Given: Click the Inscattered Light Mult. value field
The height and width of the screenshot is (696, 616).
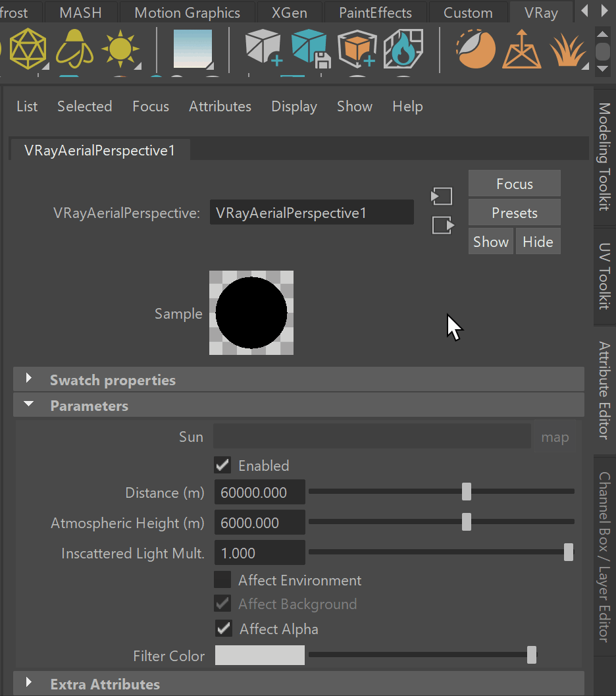Looking at the screenshot, I should click(x=260, y=552).
